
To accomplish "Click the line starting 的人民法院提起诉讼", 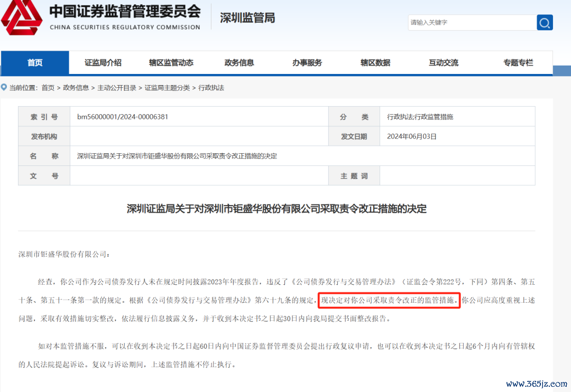I will 128,365.
